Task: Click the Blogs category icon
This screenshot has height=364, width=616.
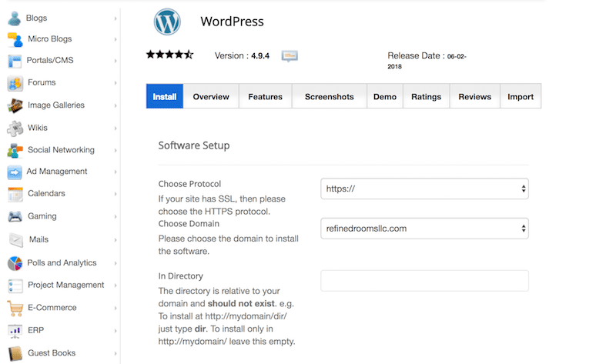Action: (15, 18)
